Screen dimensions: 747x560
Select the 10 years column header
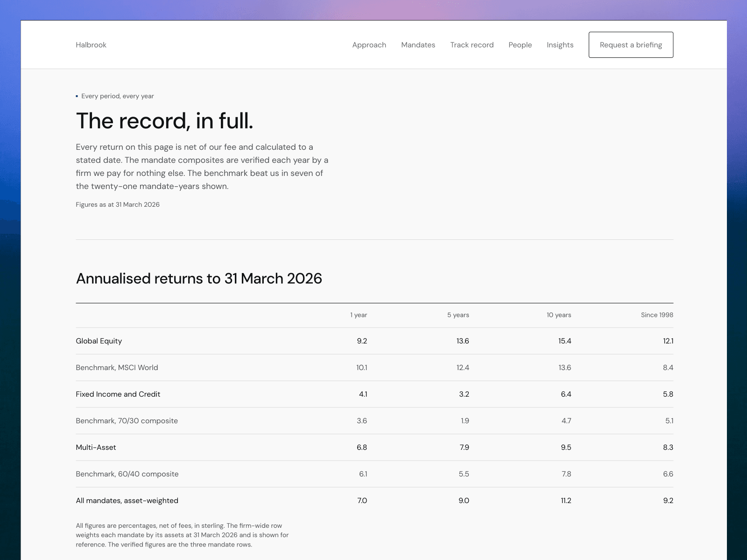point(559,315)
